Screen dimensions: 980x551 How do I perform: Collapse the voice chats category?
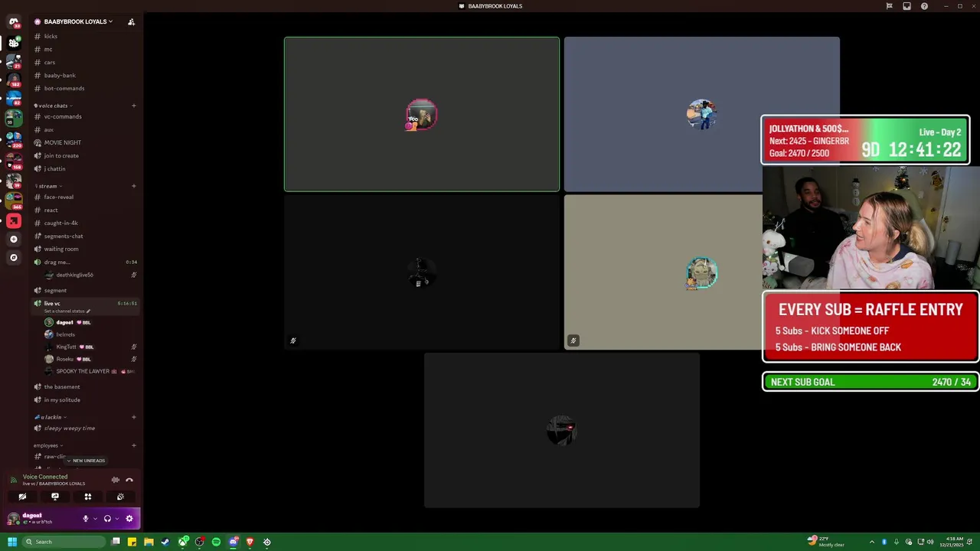(55, 106)
